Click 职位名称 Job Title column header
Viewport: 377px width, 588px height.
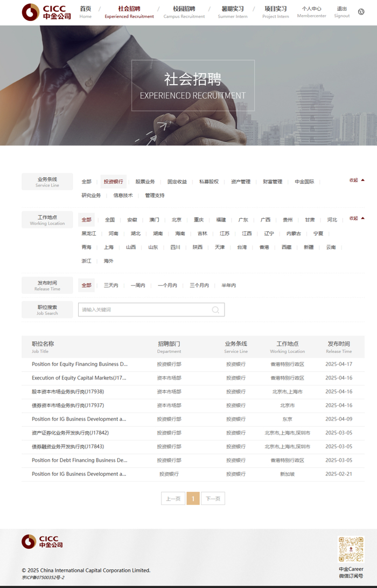(x=43, y=347)
